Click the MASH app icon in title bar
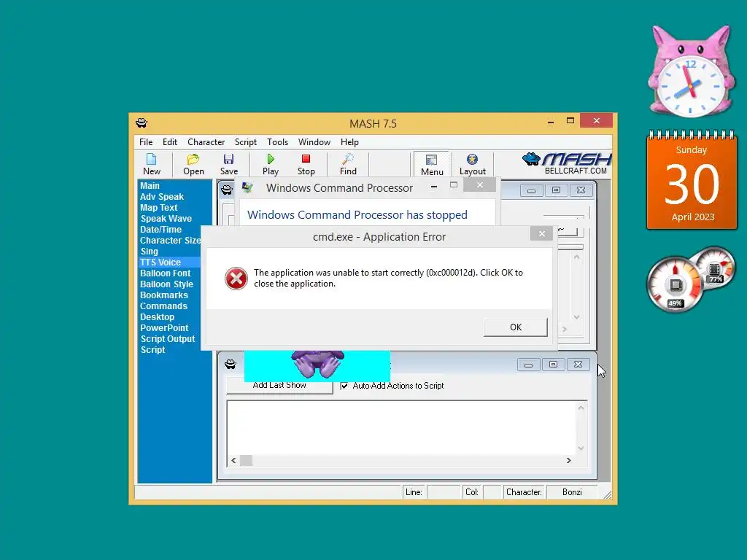747x560 pixels. pyautogui.click(x=142, y=123)
